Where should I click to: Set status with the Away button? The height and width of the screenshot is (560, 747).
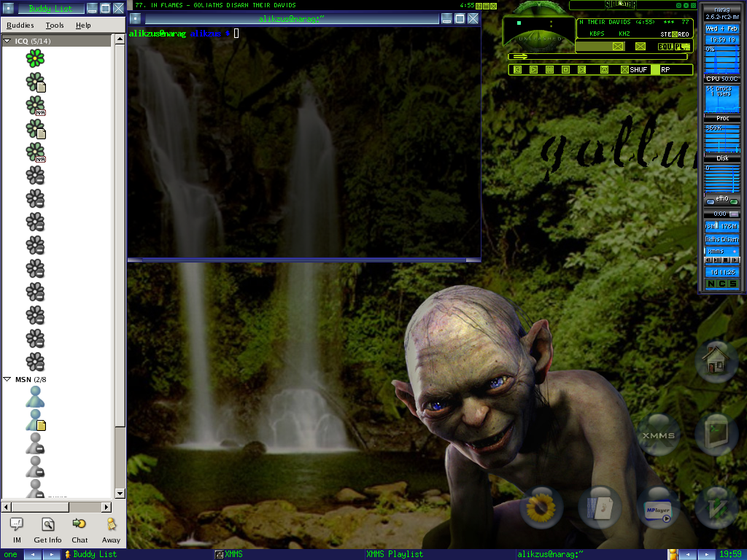coord(111,529)
